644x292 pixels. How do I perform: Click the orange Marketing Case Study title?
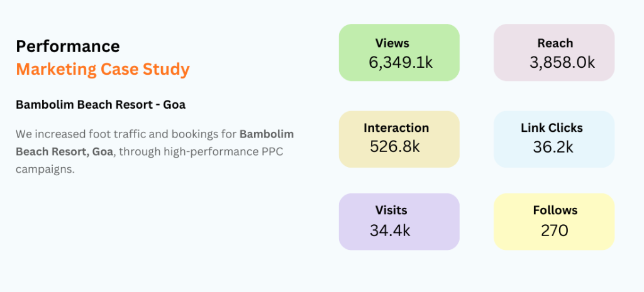103,69
